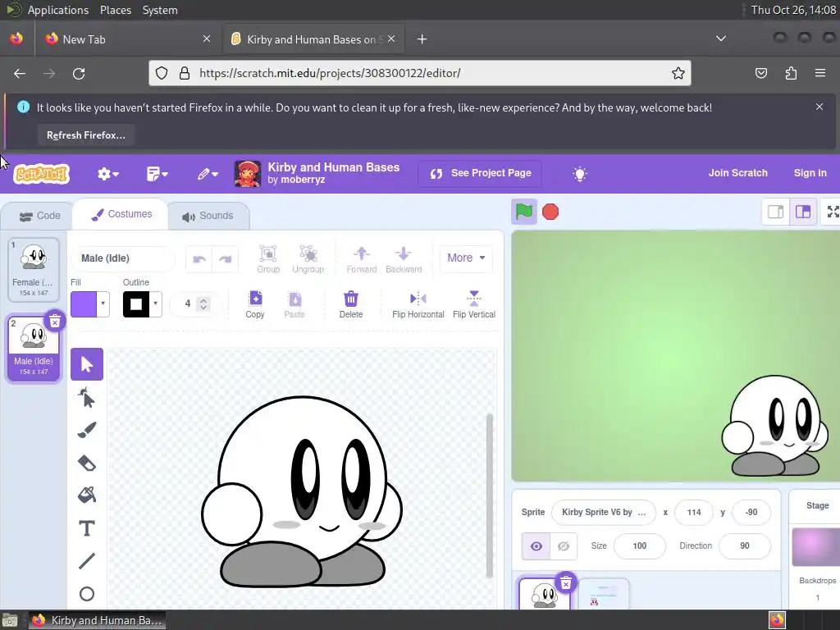Click Flip Vertical
Viewport: 840px width, 630px height.
click(473, 304)
